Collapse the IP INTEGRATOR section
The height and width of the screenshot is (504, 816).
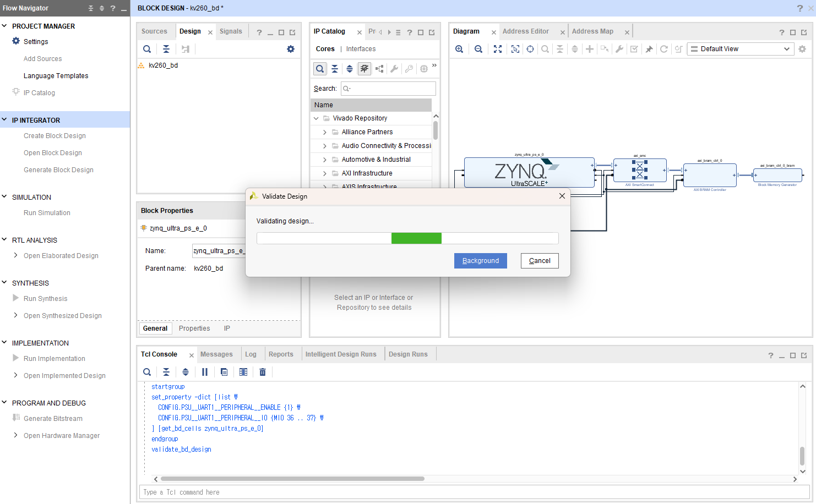click(4, 120)
